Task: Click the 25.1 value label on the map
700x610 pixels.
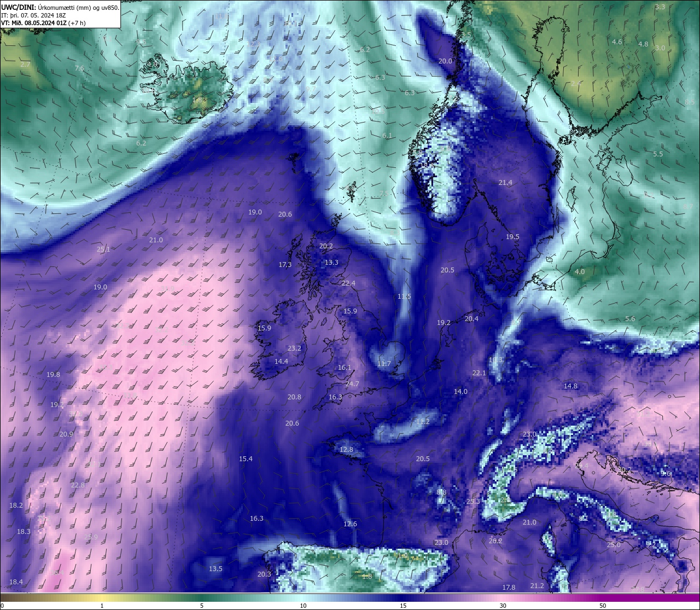Action: [x=103, y=249]
